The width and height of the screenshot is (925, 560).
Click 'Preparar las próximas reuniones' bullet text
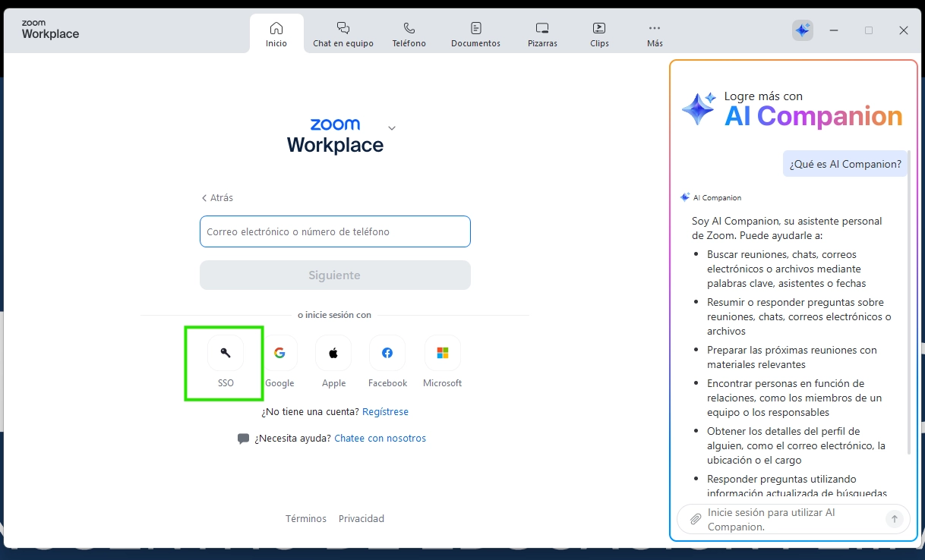(x=792, y=357)
